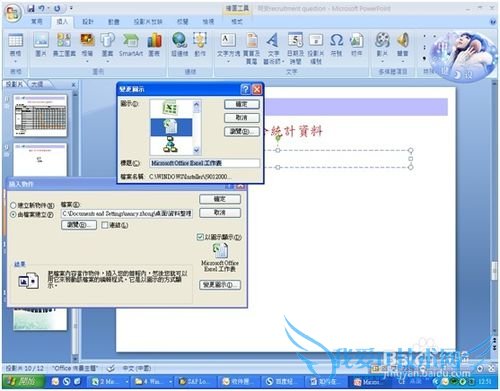Click 瀏覽 browse below the file path field
The image size is (500, 391).
79,225
